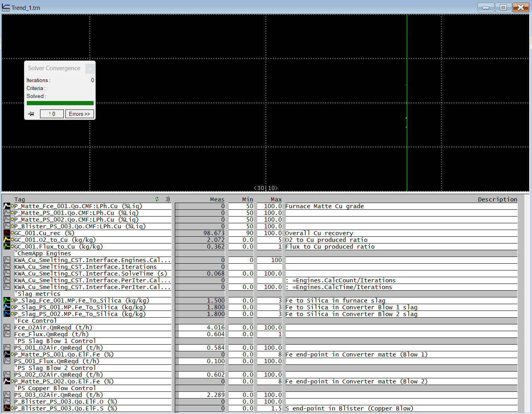The image size is (532, 414).
Task: Click the Meas column header
Action: coord(217,199)
